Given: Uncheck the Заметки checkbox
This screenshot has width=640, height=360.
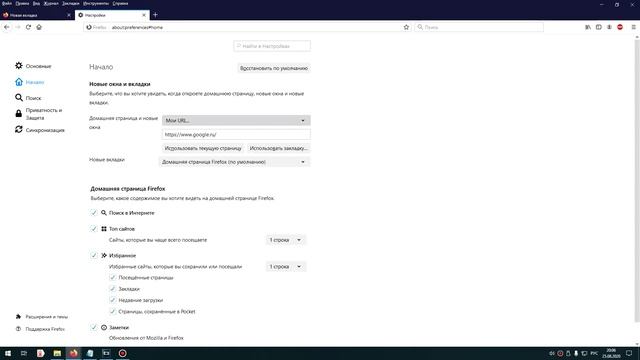Looking at the screenshot, I should (x=93, y=327).
